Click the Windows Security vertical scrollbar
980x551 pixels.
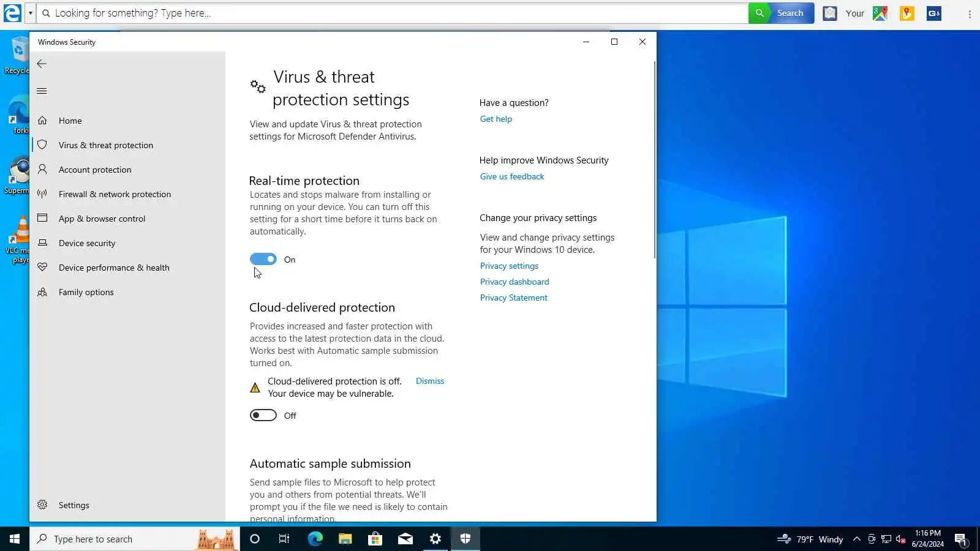point(655,159)
